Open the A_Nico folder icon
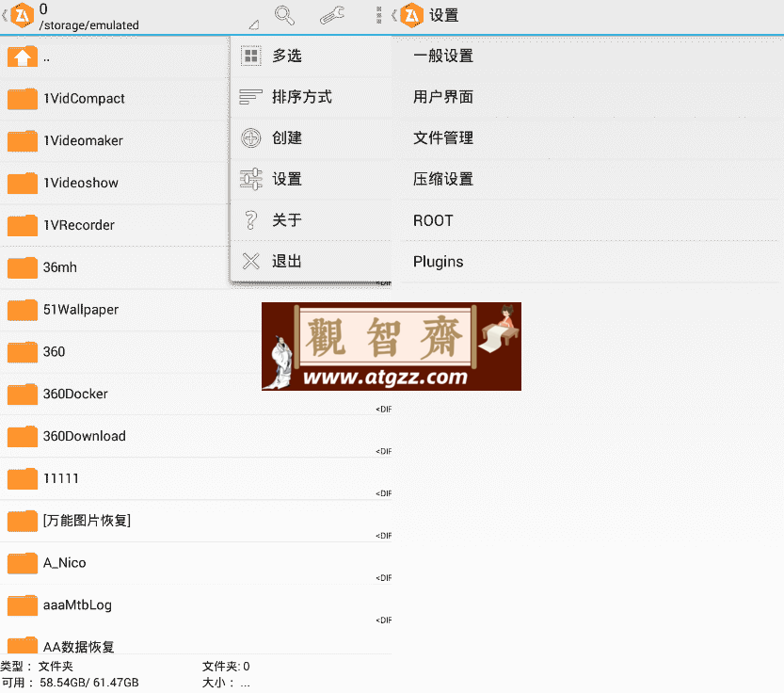 (23, 563)
